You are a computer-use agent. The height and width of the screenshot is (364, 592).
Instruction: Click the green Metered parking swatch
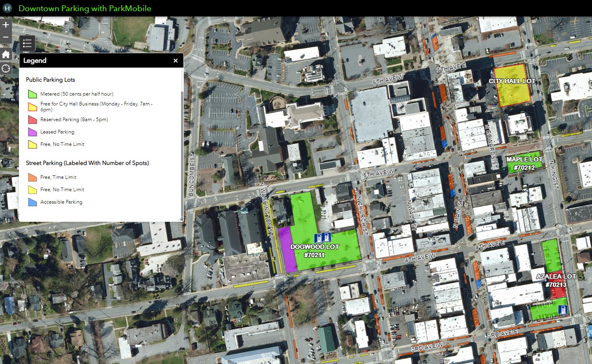[x=32, y=94]
